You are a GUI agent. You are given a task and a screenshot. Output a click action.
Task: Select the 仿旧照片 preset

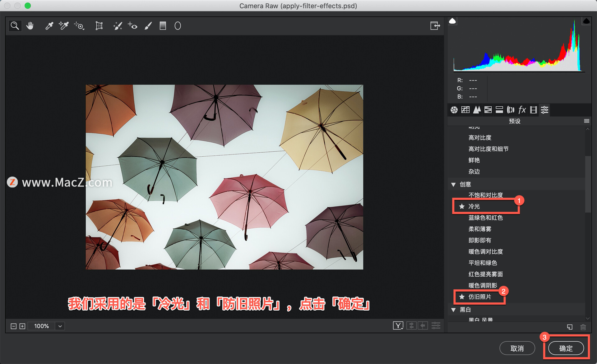point(480,297)
